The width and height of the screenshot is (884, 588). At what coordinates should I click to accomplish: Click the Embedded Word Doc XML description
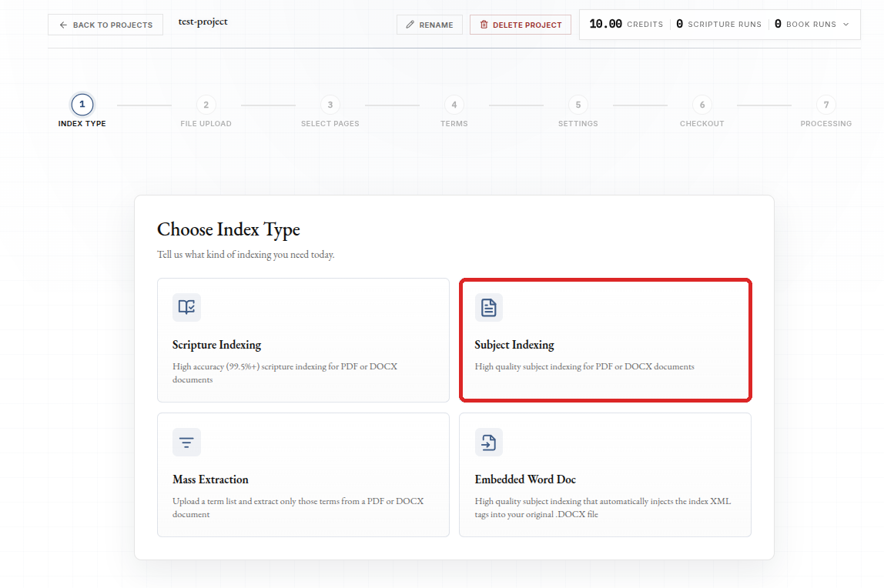(x=603, y=507)
